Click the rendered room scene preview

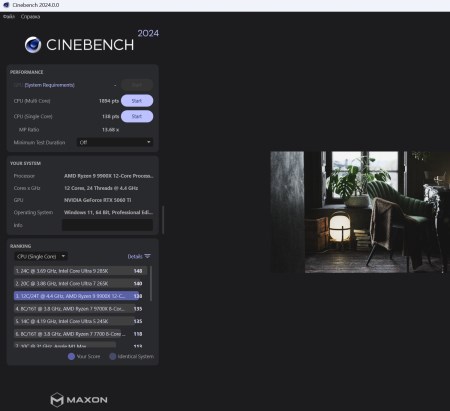[360, 212]
